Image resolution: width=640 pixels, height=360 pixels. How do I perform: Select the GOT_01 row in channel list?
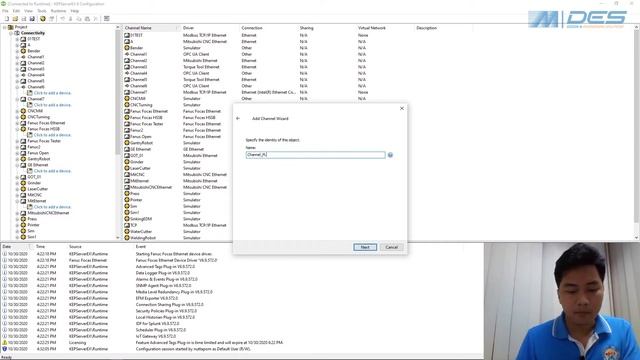[137, 156]
